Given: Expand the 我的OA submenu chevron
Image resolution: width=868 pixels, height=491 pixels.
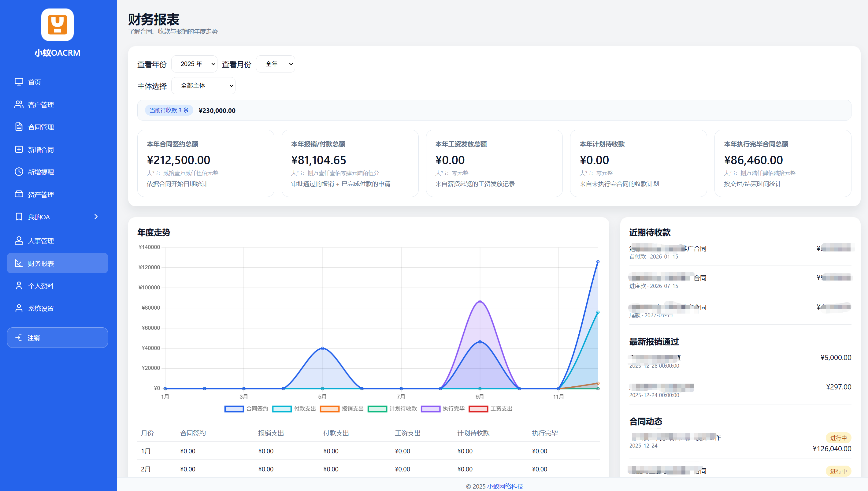Looking at the screenshot, I should click(x=96, y=217).
